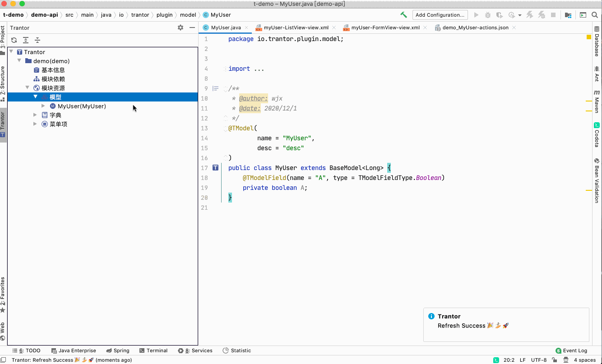This screenshot has height=364, width=602.
Task: Switch to demo_MyUser-actions.json tab
Action: pos(476,28)
